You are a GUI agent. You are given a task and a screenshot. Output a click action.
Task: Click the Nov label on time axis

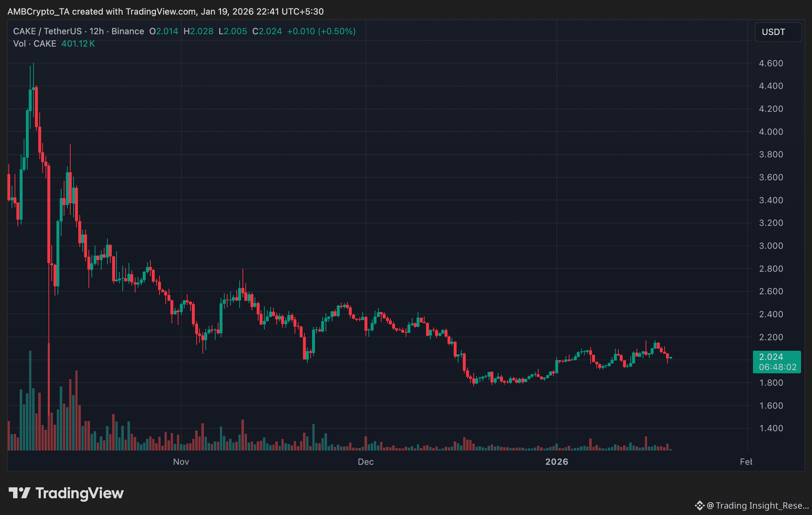pyautogui.click(x=181, y=462)
